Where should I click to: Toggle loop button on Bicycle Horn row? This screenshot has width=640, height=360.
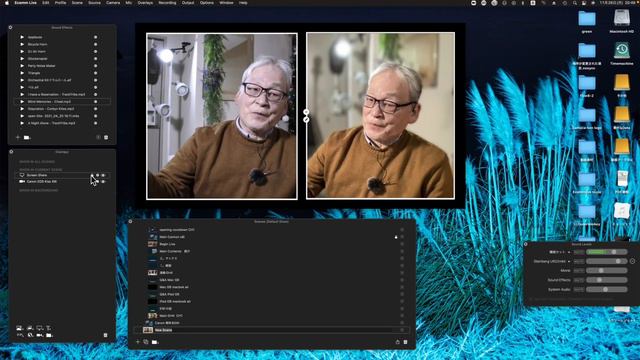tap(96, 44)
